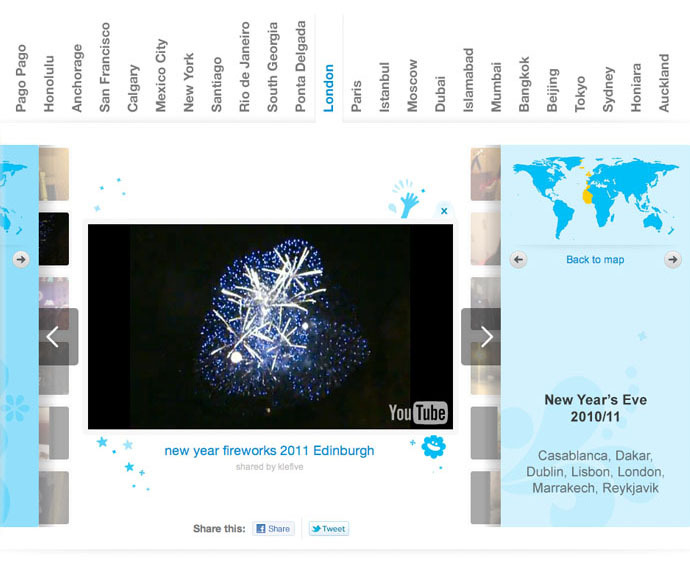Select the New York city tab
The width and height of the screenshot is (690, 580).
188,83
